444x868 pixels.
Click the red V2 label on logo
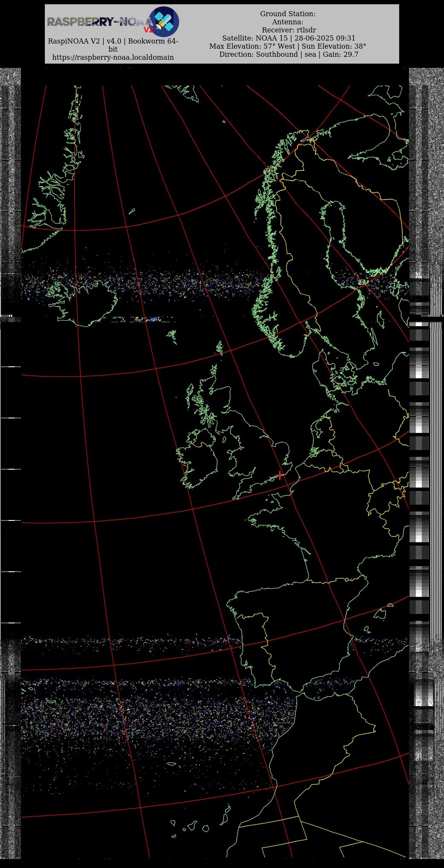149,30
